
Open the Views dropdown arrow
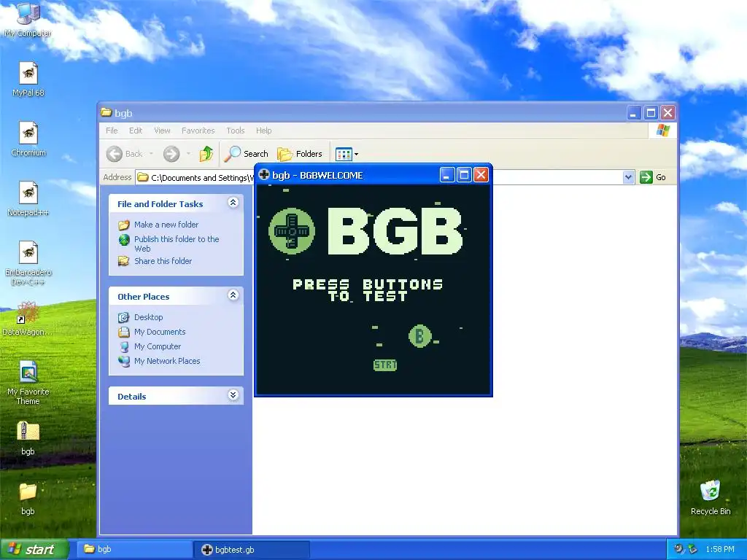(356, 155)
